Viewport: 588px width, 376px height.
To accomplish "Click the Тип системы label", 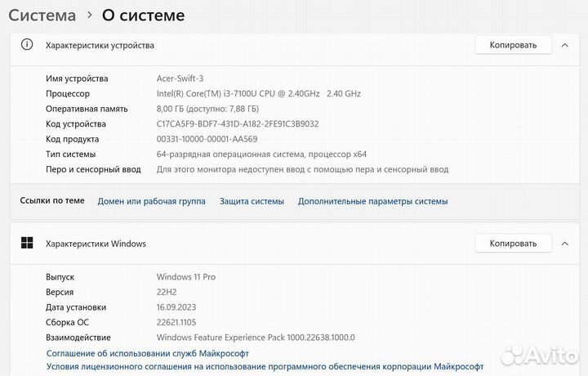I will [x=70, y=154].
